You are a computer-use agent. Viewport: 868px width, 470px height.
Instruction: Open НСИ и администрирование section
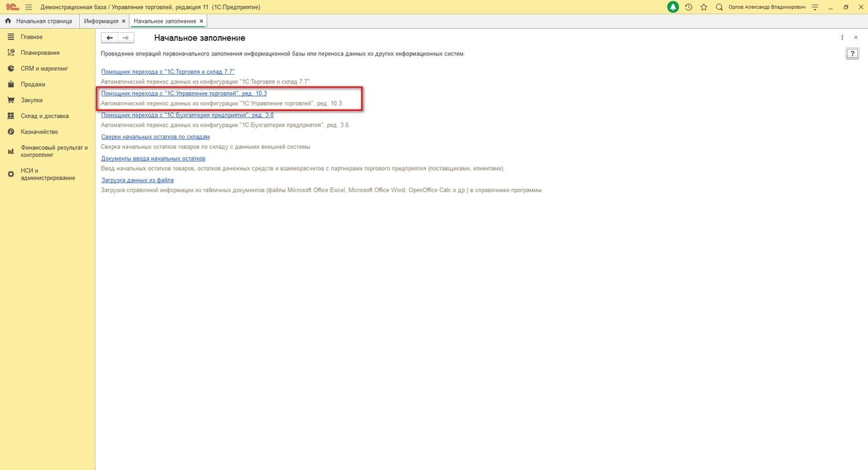[x=47, y=174]
